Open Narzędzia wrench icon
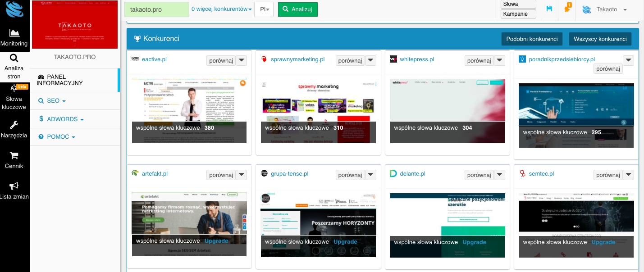The height and width of the screenshot is (272, 644). click(x=14, y=125)
